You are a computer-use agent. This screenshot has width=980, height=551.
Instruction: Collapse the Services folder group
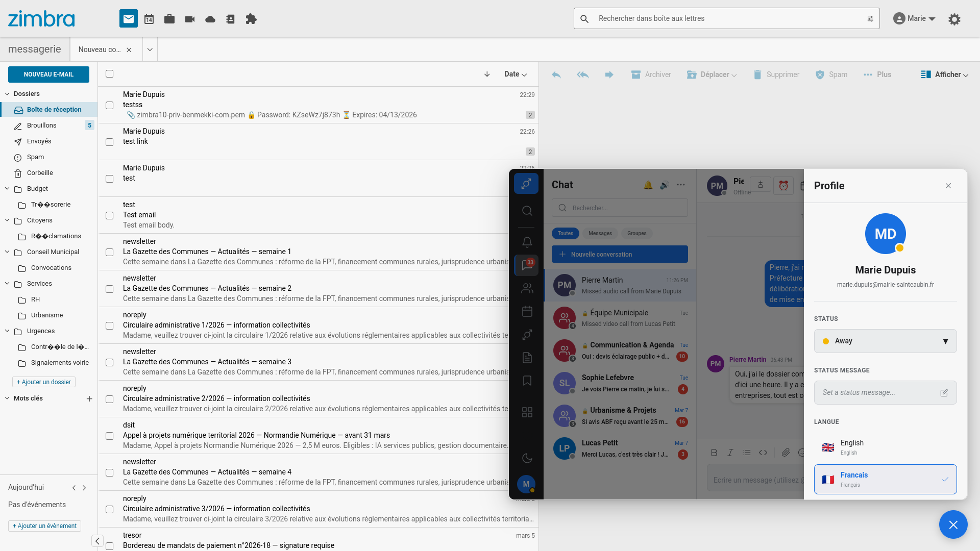tap(7, 283)
